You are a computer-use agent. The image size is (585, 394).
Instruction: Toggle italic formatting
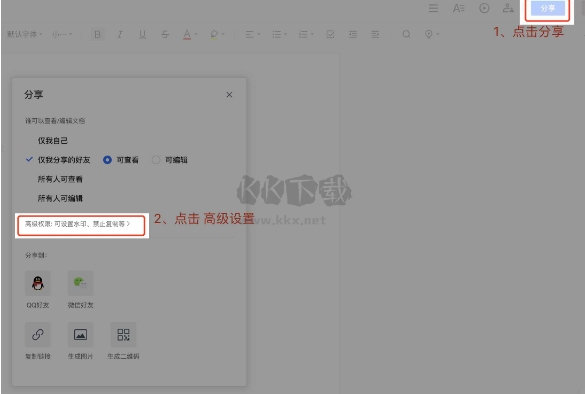(x=120, y=34)
